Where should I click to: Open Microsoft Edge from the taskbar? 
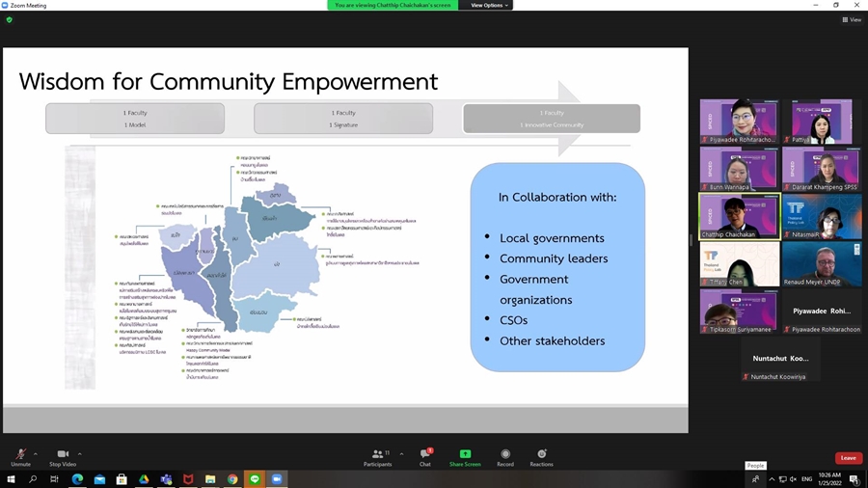(77, 479)
